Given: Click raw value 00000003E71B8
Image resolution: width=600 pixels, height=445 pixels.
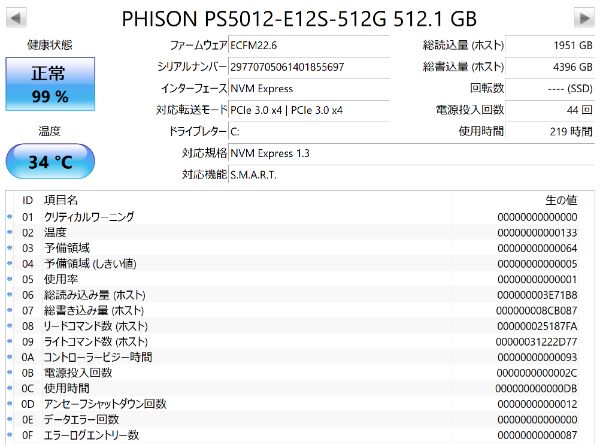Looking at the screenshot, I should [x=537, y=295].
